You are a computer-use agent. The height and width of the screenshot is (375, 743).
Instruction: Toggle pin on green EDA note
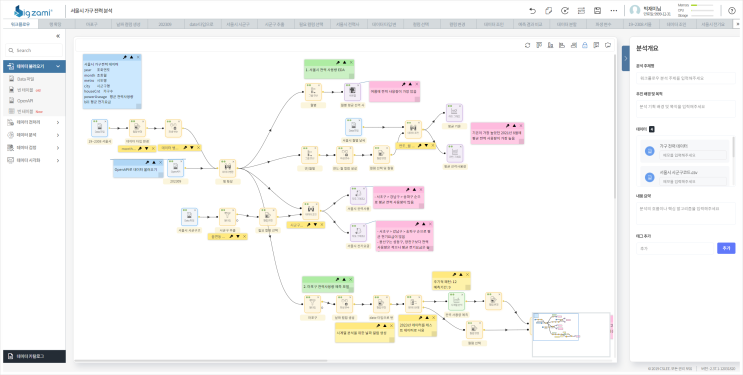click(x=338, y=62)
